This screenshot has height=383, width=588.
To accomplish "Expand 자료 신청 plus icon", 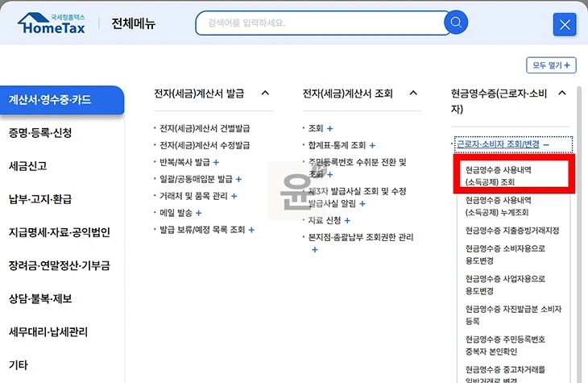I will point(347,221).
